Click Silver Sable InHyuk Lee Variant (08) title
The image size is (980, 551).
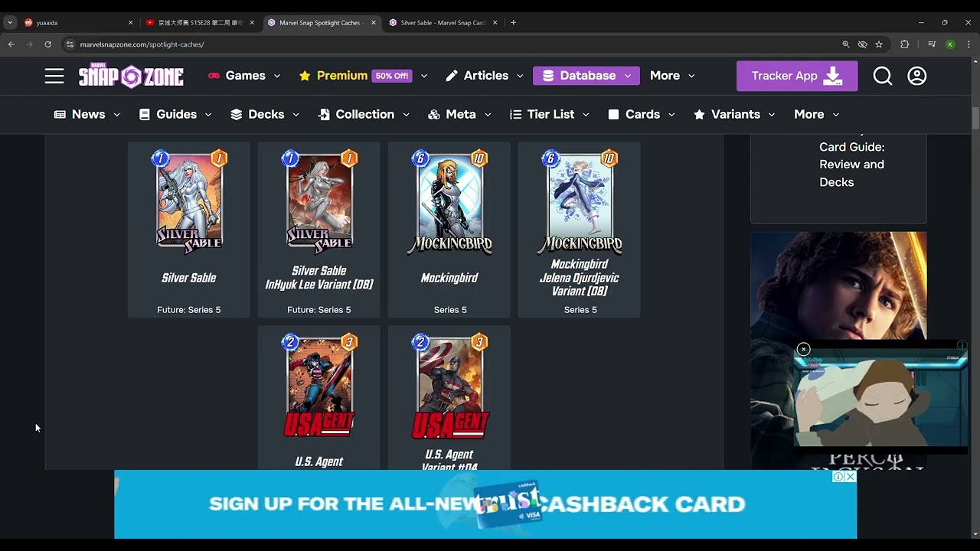(319, 278)
